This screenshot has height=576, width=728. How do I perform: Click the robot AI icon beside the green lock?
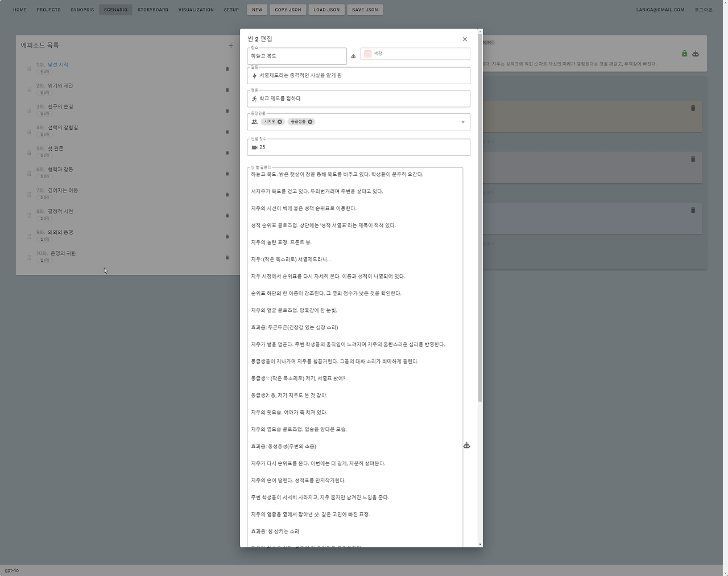[x=695, y=54]
